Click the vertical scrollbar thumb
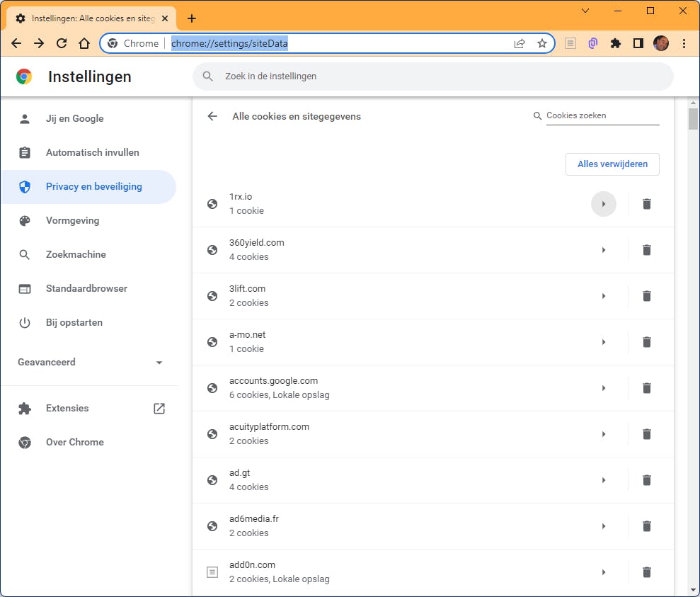The image size is (700, 597). [693, 118]
